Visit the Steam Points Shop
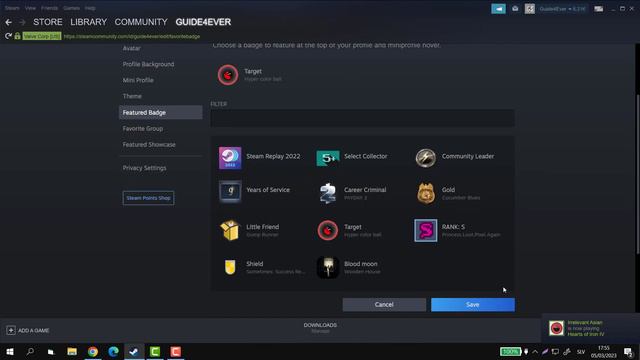Screen dimensions: 640x360 click(x=148, y=198)
